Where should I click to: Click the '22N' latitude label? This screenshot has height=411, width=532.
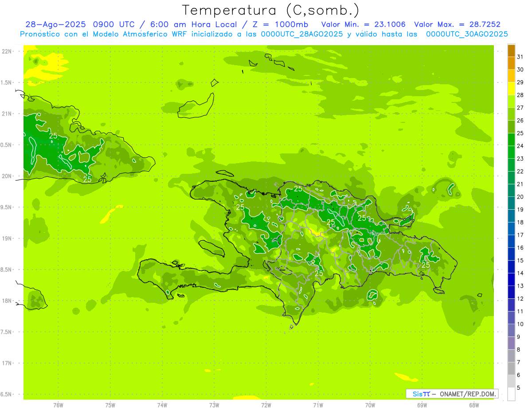click(7, 51)
